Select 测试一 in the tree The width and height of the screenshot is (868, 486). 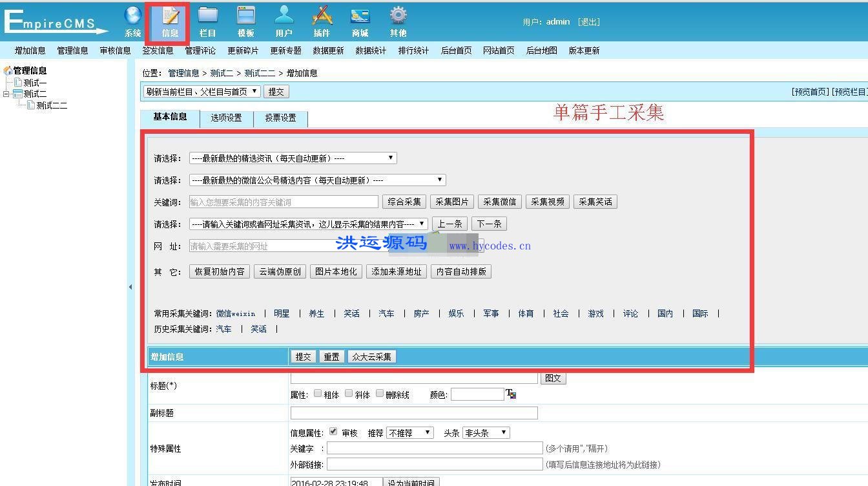(35, 83)
